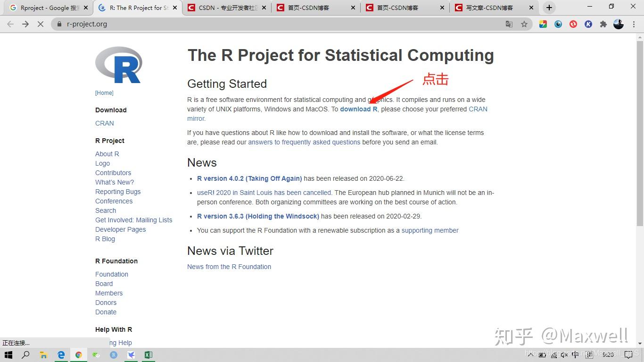Click News from the R Foundation

[229, 267]
